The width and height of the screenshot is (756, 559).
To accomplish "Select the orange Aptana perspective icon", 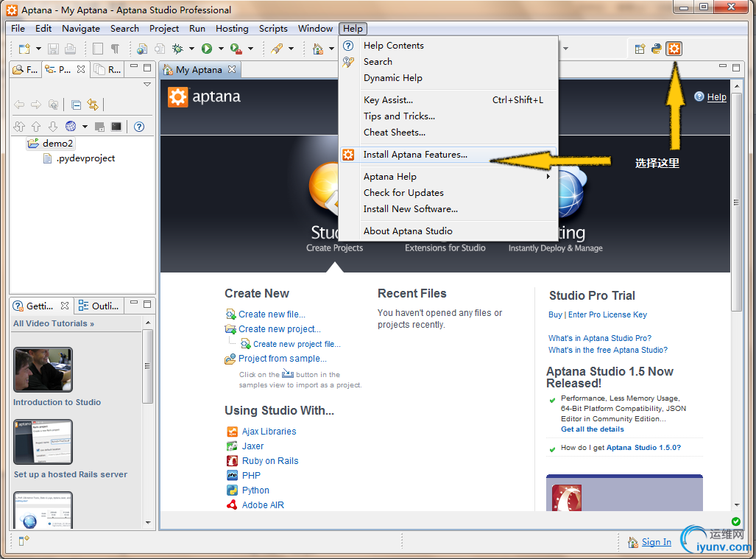I will coord(674,49).
